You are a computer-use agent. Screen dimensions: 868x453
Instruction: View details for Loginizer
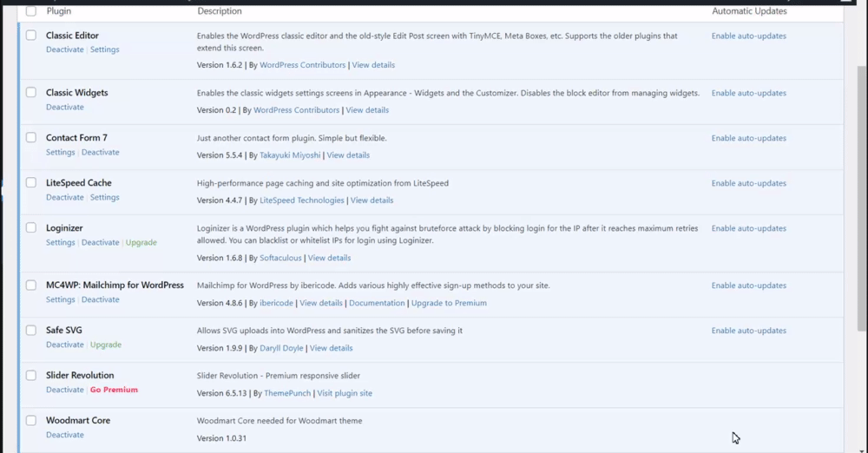click(329, 258)
